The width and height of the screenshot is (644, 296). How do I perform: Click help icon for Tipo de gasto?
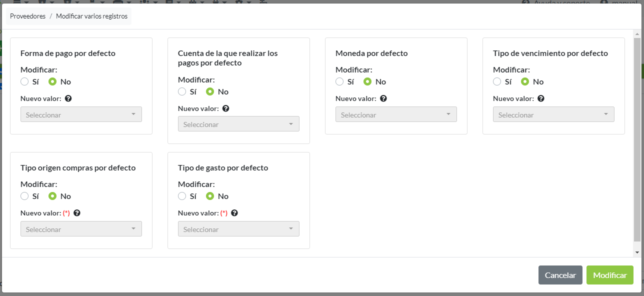(234, 213)
